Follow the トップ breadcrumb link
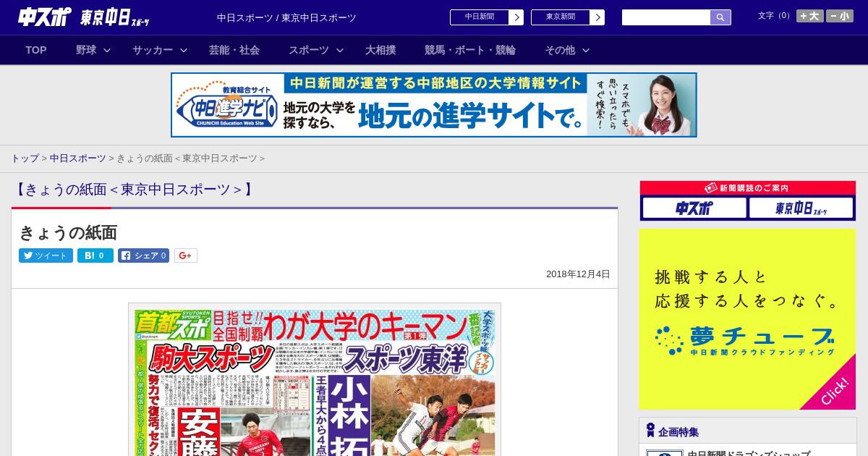The height and width of the screenshot is (456, 868). pos(25,158)
